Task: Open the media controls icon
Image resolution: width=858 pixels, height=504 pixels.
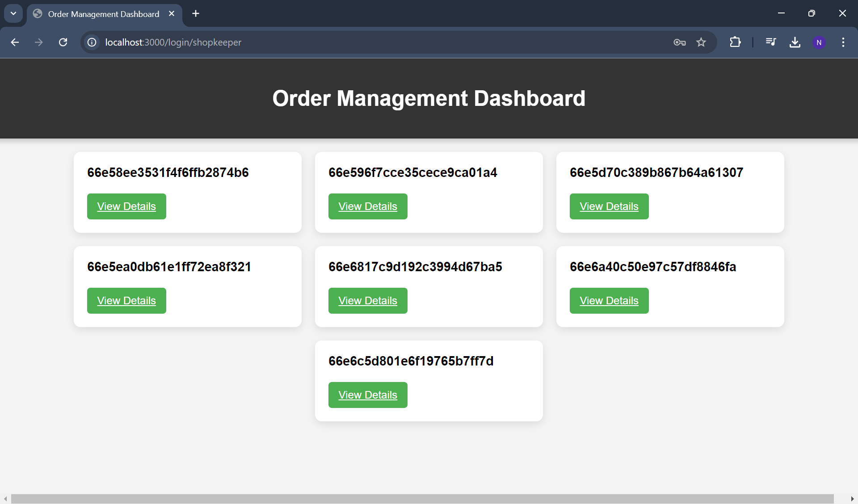Action: (771, 42)
